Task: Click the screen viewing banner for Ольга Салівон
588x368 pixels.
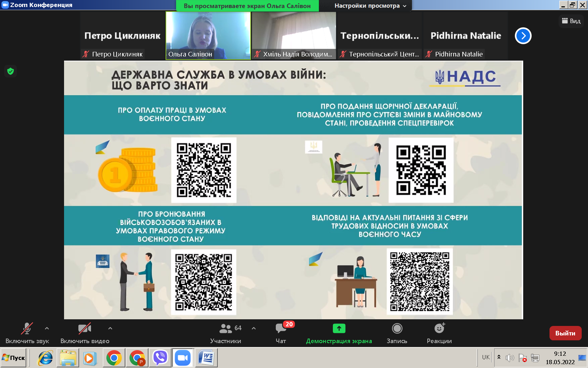Action: 247,6
